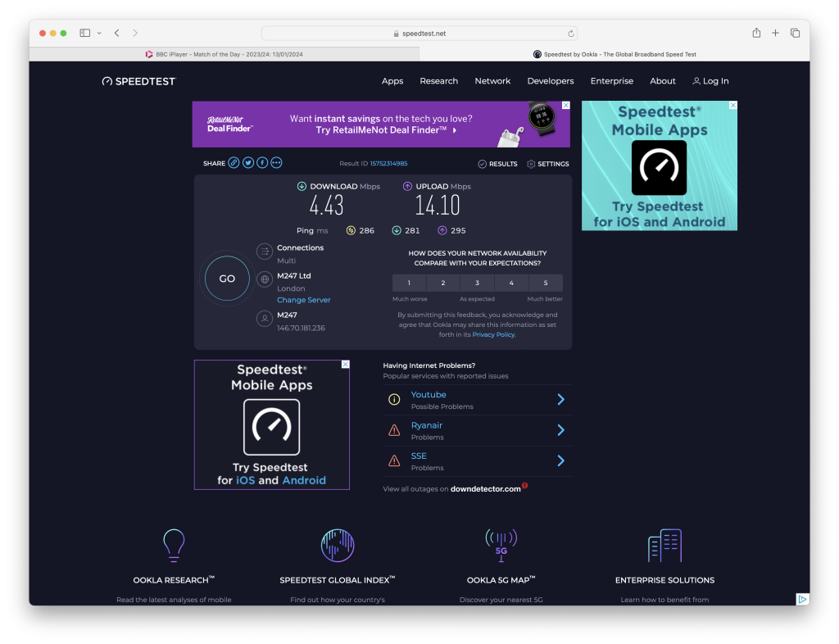Click the speedtest.net address bar
The height and width of the screenshot is (644, 839).
[419, 33]
